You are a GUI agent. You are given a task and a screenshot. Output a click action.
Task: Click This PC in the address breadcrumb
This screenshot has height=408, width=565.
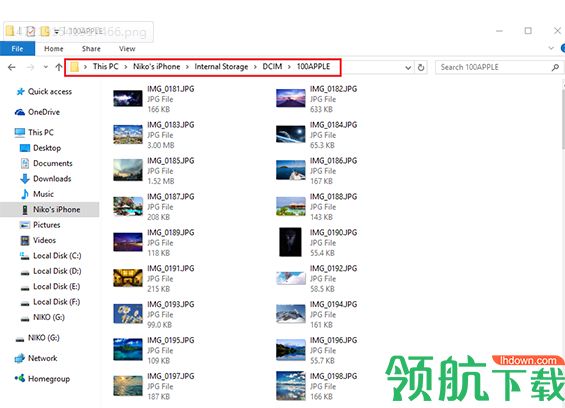coord(105,67)
